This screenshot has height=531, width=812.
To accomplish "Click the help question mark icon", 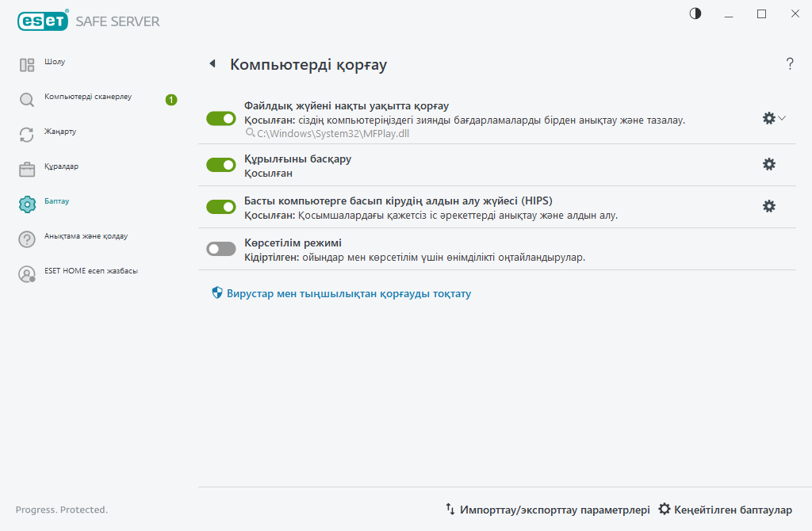I will click(790, 64).
